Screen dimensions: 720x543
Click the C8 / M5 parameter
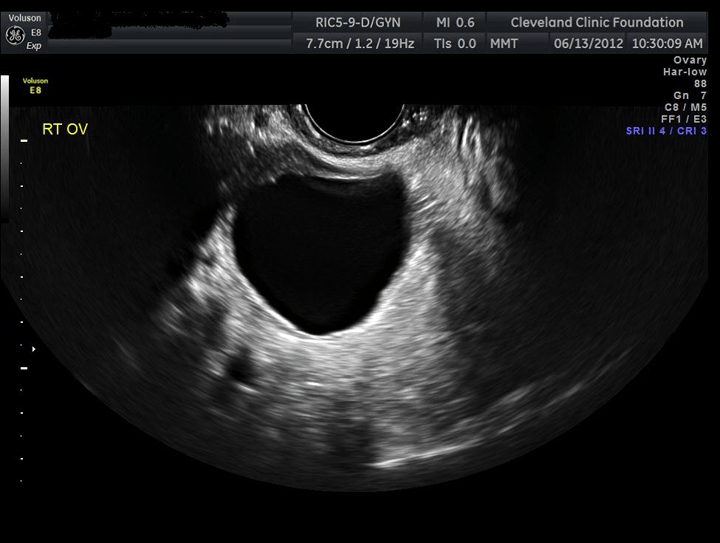686,107
